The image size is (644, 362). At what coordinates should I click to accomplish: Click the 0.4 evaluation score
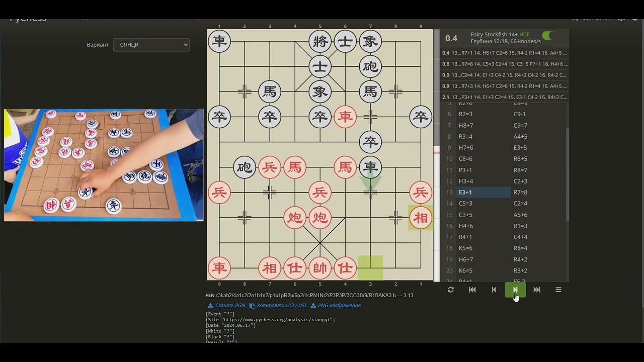pos(451,38)
